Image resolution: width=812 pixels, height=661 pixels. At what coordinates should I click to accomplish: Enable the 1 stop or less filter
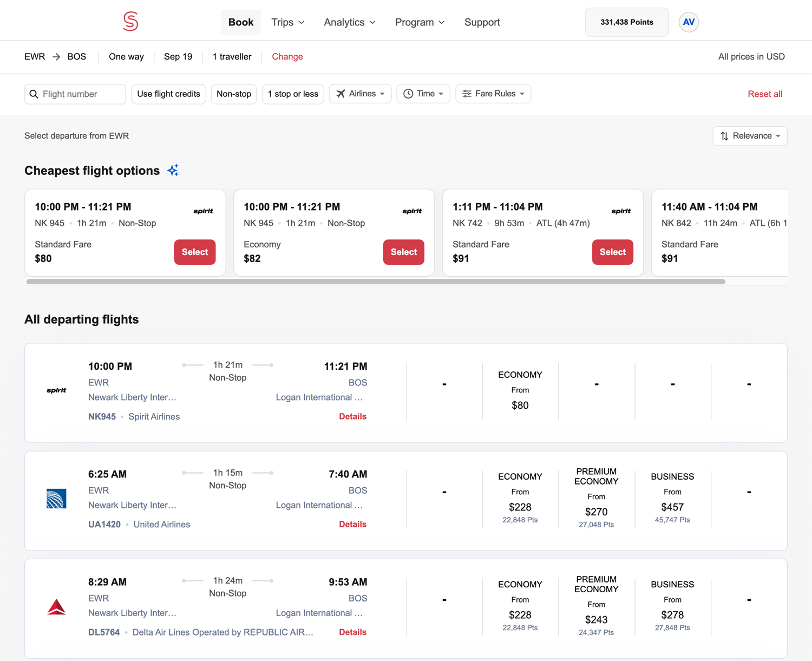click(293, 94)
